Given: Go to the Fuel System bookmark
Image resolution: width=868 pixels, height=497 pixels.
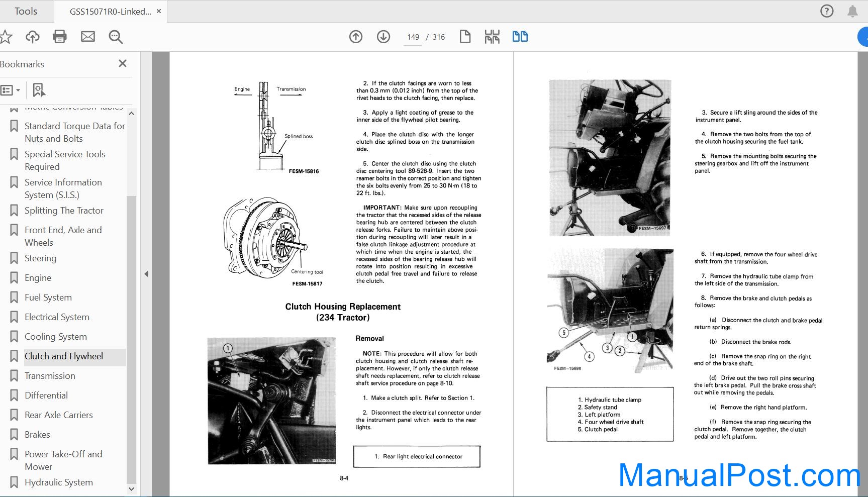Looking at the screenshot, I should pyautogui.click(x=48, y=297).
